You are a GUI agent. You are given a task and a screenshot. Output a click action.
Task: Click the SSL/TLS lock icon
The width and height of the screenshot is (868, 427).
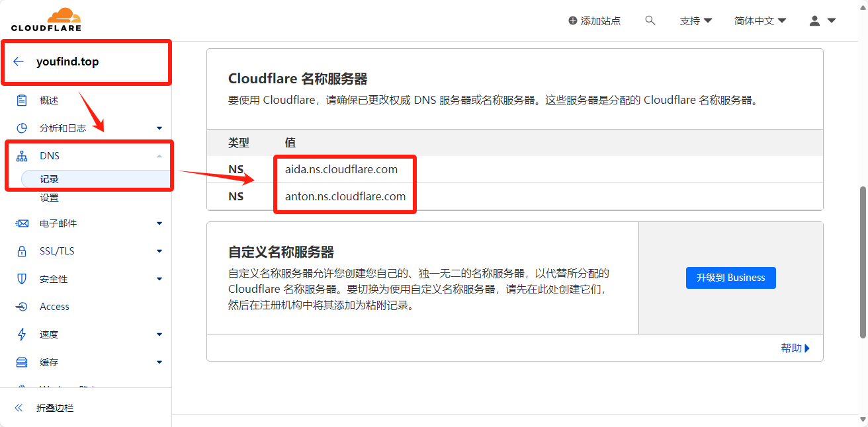[x=22, y=251]
